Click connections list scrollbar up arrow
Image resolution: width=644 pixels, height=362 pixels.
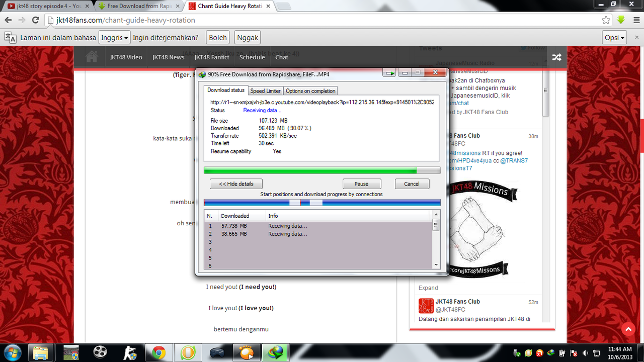[436, 215]
